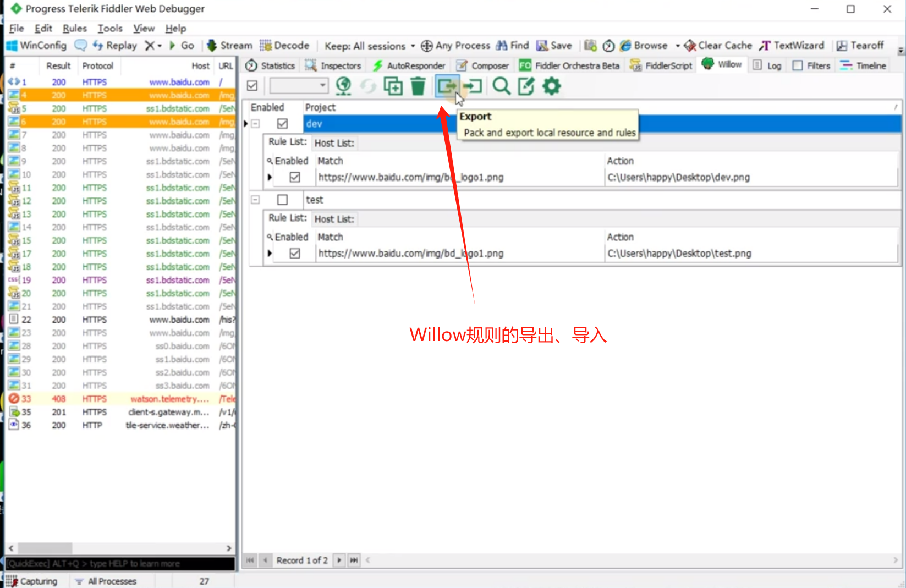The width and height of the screenshot is (906, 588).
Task: Open the Rules menu
Action: [x=74, y=28]
